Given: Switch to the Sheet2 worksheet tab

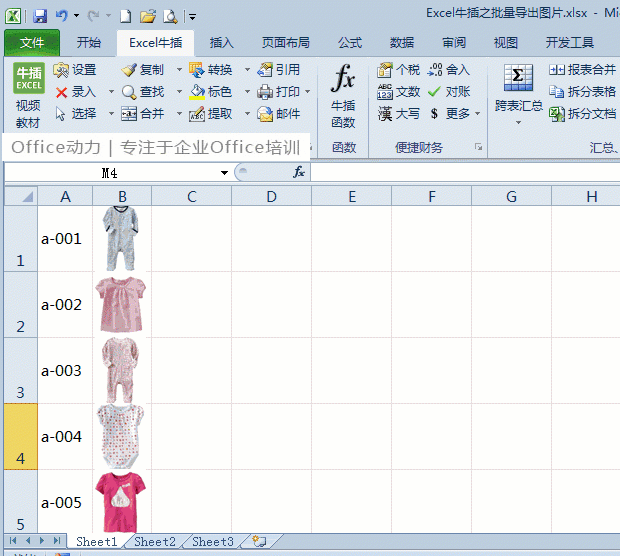Looking at the screenshot, I should click(x=155, y=542).
